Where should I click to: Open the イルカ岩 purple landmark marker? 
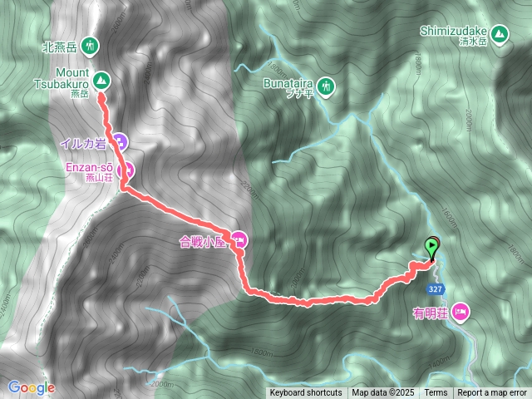click(x=119, y=142)
